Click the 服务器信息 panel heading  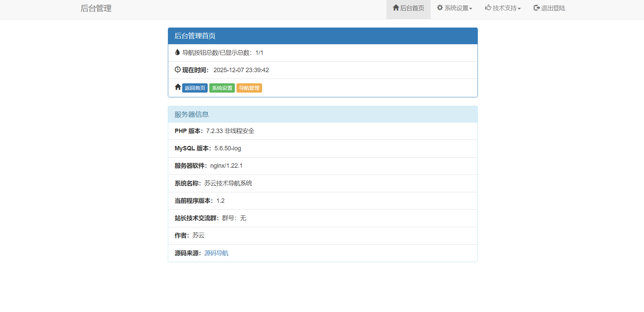pyautogui.click(x=323, y=114)
